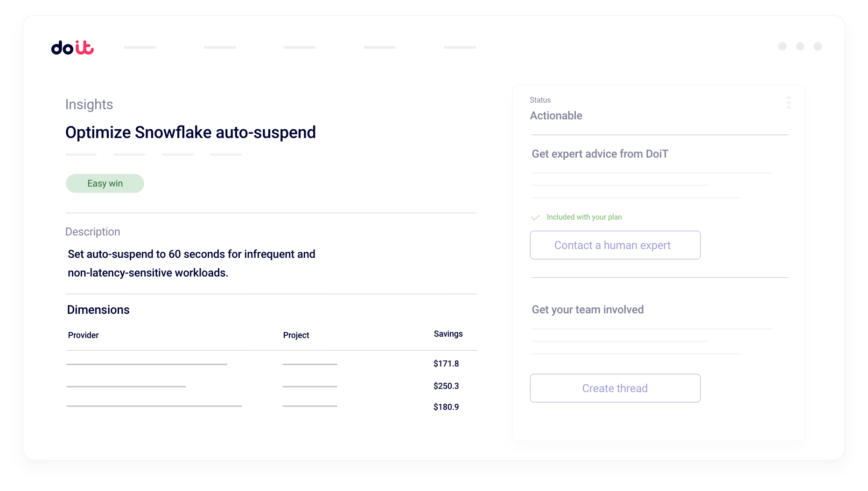Viewport: 868px width, 491px height.
Task: Click the Provider column header
Action: 83,335
